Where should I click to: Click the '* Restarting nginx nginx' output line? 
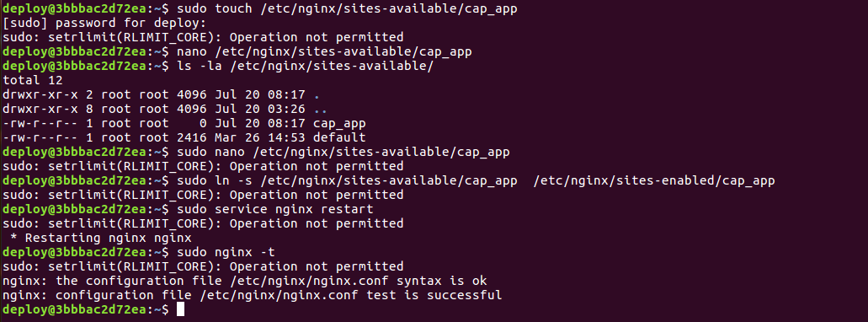point(101,238)
